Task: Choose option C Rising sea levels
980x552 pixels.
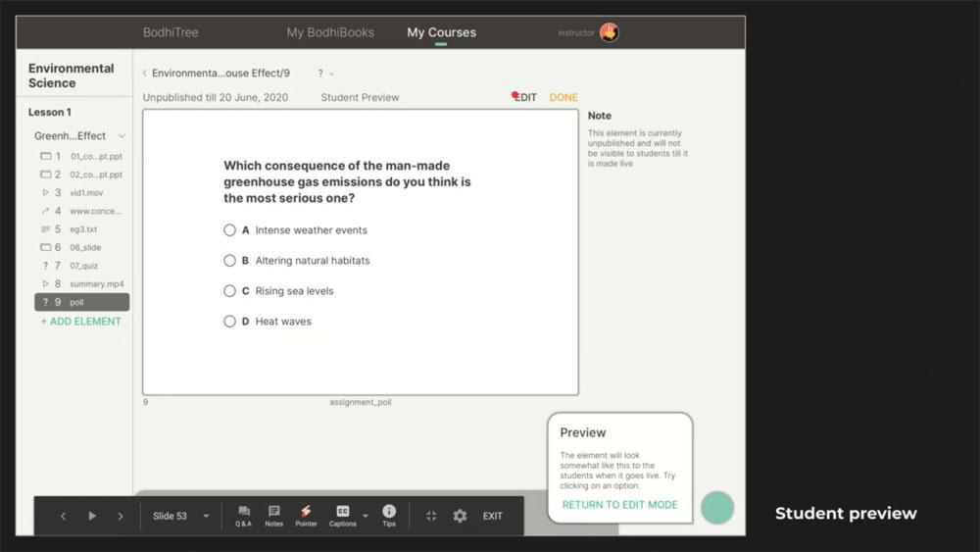Action: [229, 291]
